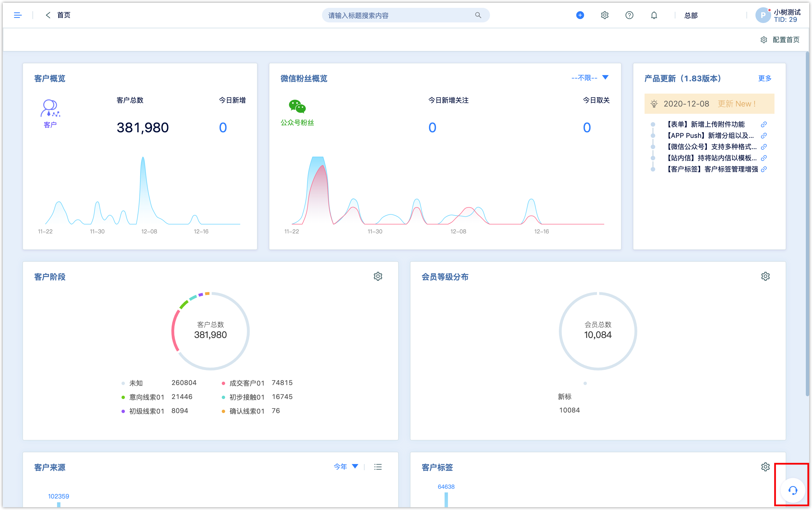The image size is (812, 510).
Task: Open the notifications bell
Action: (x=654, y=15)
